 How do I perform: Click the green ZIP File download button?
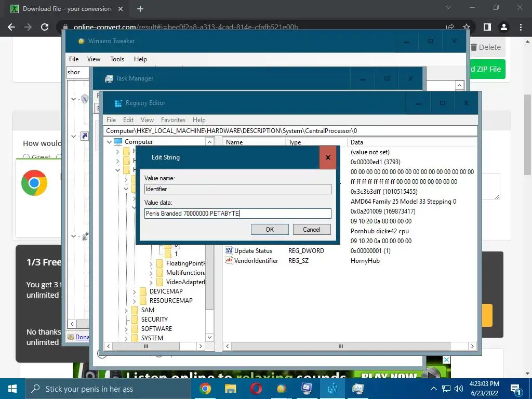(x=487, y=69)
